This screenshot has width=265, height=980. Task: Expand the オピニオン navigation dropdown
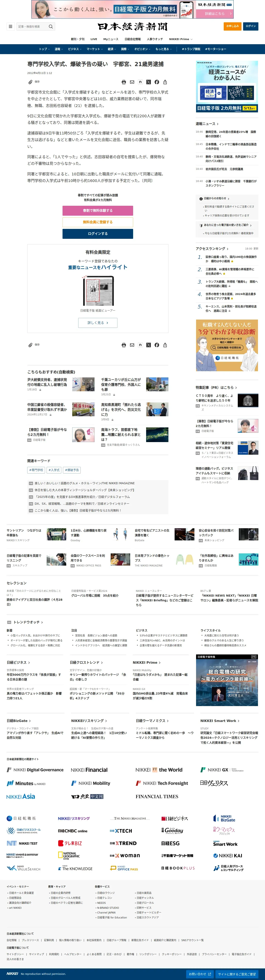142,49
